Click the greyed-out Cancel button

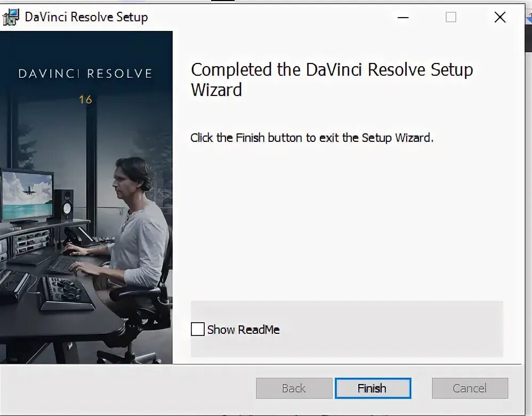(470, 388)
